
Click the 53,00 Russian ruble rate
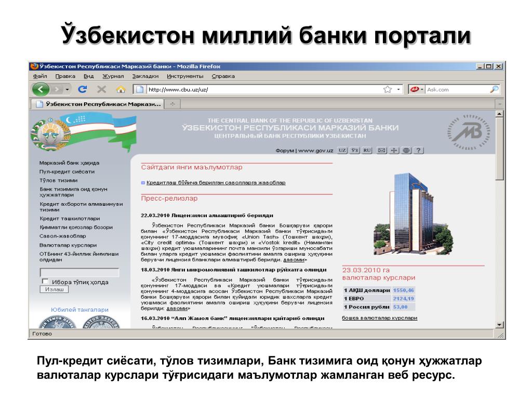point(400,307)
